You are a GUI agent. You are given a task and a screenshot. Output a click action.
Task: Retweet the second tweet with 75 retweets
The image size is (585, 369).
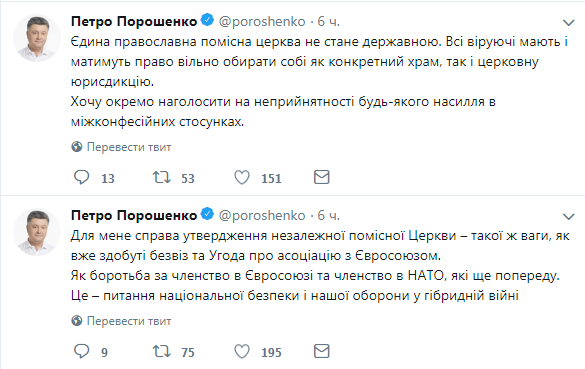(x=162, y=351)
